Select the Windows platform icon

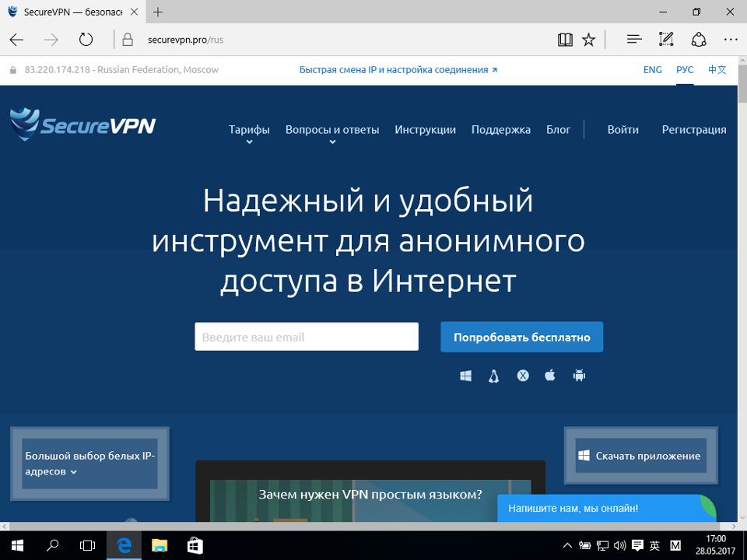coord(465,376)
